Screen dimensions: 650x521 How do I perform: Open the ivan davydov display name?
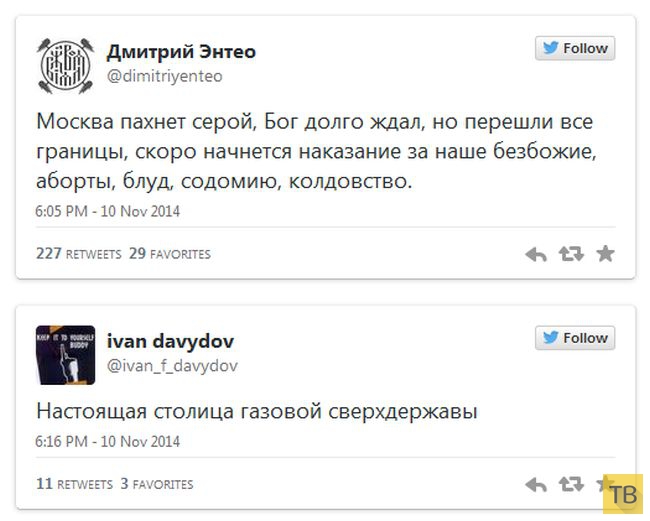pyautogui.click(x=169, y=341)
